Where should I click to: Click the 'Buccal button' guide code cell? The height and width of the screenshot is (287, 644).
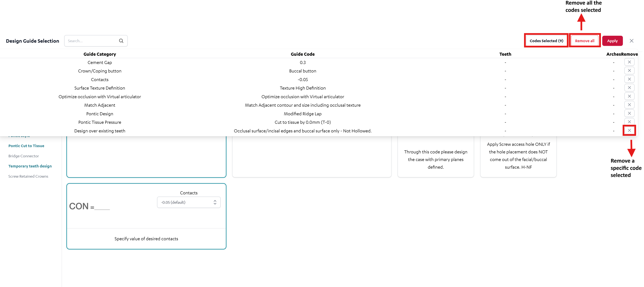[x=302, y=71]
